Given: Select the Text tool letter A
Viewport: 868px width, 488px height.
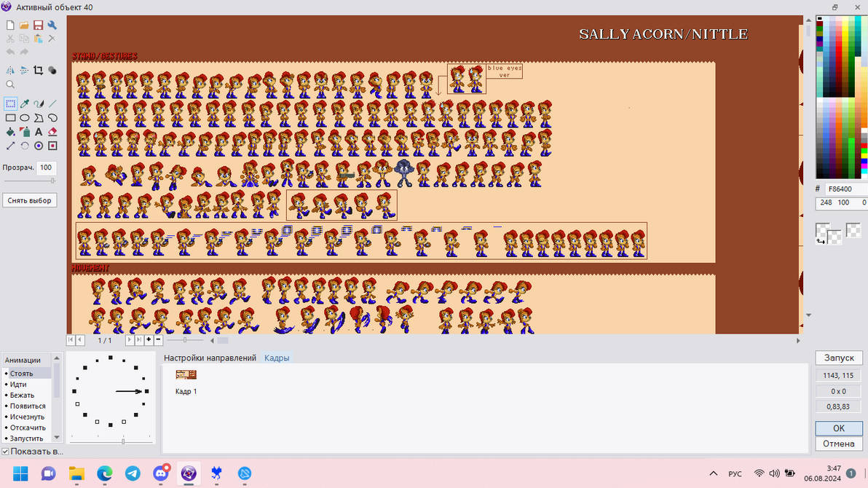Looking at the screenshot, I should click(38, 132).
